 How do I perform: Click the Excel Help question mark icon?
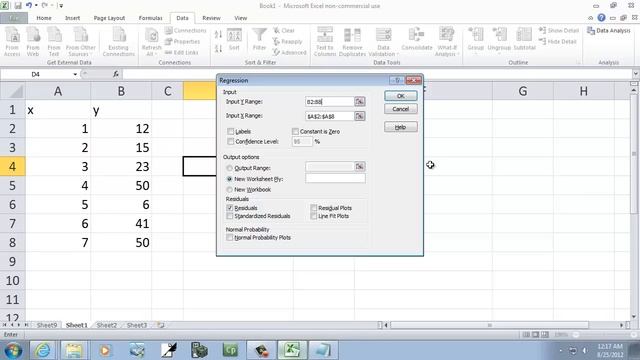click(601, 18)
